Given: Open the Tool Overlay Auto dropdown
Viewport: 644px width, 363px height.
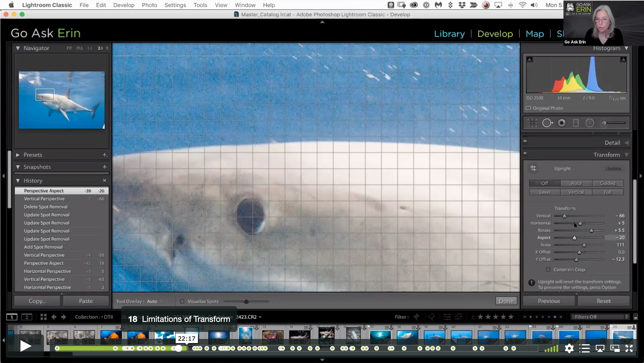Looking at the screenshot, I should point(155,301).
